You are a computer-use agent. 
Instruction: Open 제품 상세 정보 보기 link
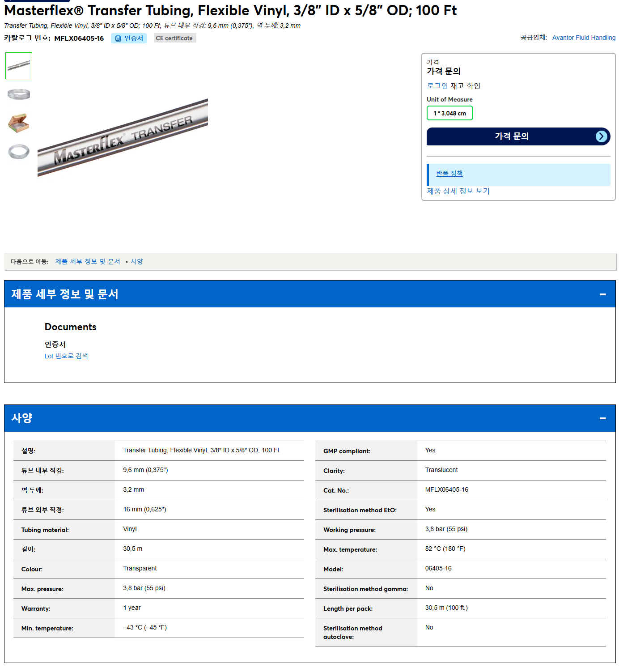click(458, 191)
